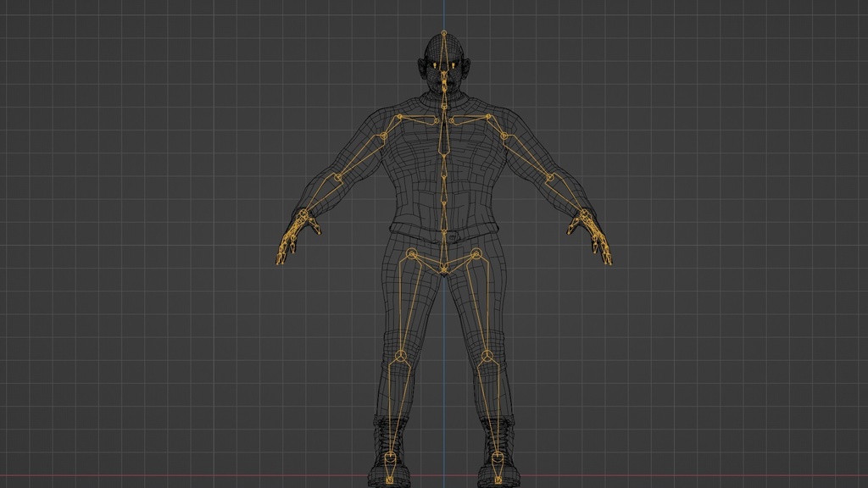Click the pelvis root joint between the hips

click(442, 269)
